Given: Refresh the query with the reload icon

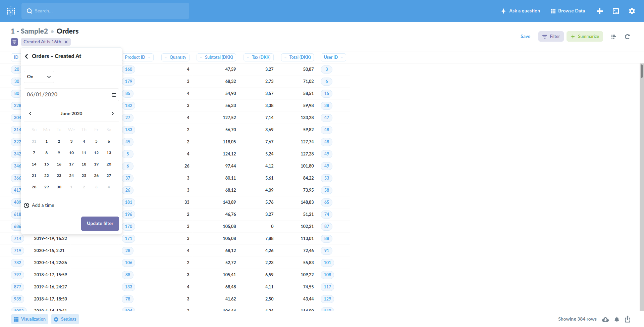Looking at the screenshot, I should [x=627, y=37].
